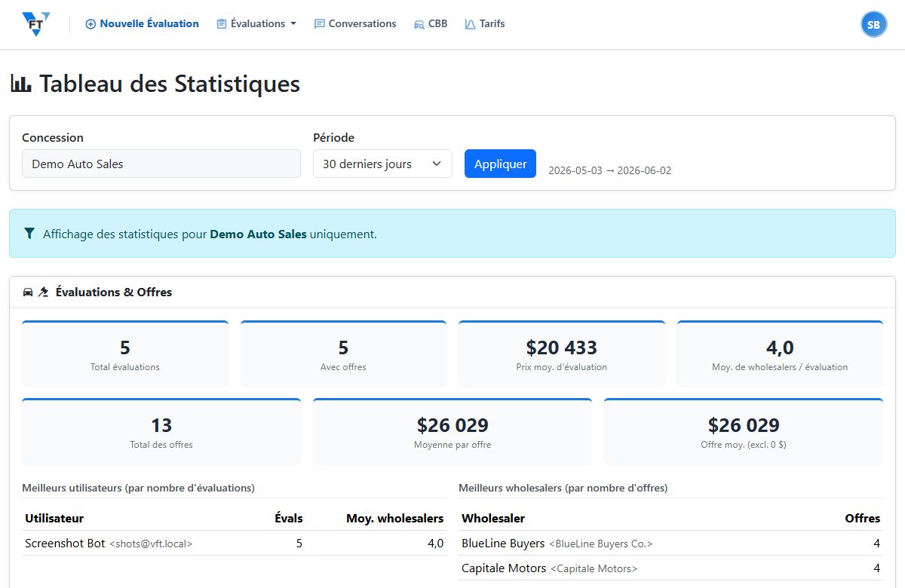
Task: Click the bar chart icon in page title
Action: click(x=21, y=84)
